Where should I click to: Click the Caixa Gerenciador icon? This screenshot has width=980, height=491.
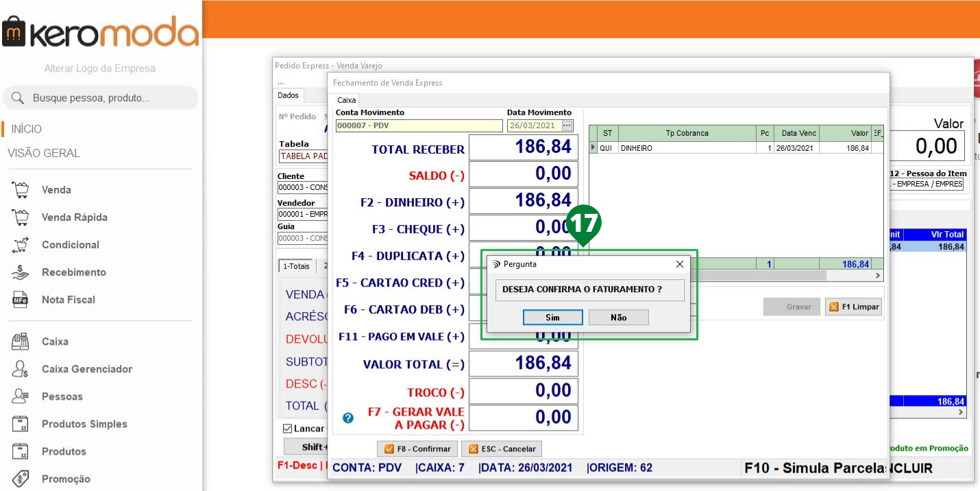pos(21,369)
